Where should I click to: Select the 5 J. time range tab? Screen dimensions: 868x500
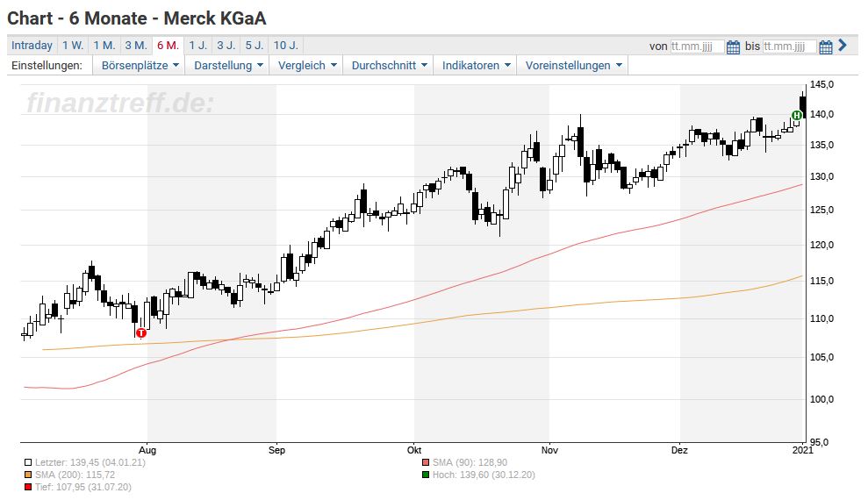click(255, 46)
